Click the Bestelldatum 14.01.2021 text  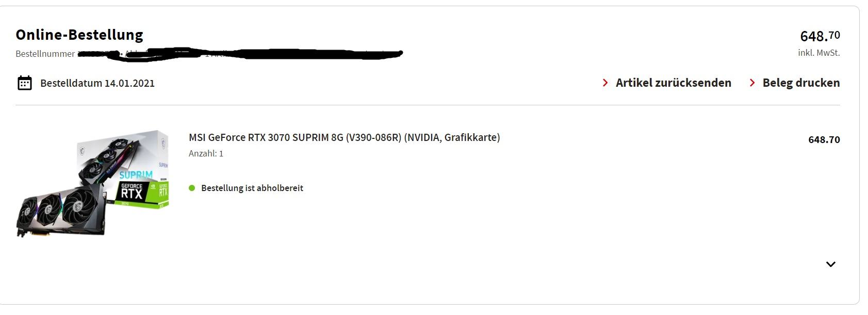coord(97,83)
